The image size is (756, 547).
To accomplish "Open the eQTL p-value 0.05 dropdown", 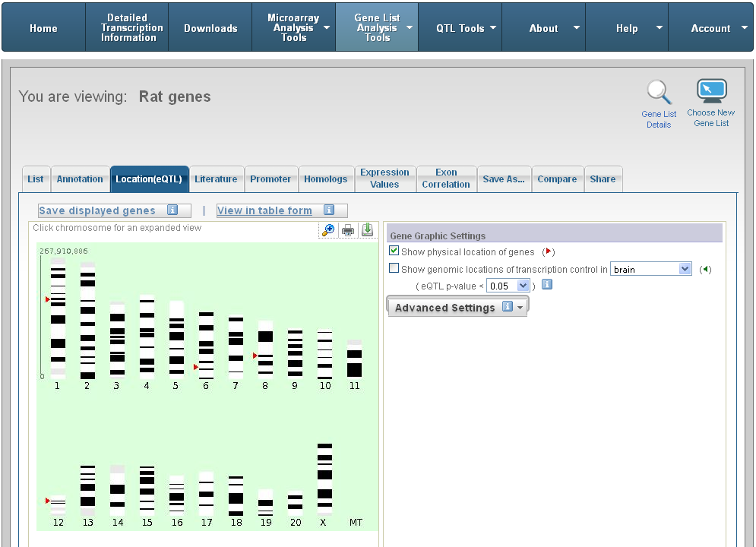I will coord(508,286).
